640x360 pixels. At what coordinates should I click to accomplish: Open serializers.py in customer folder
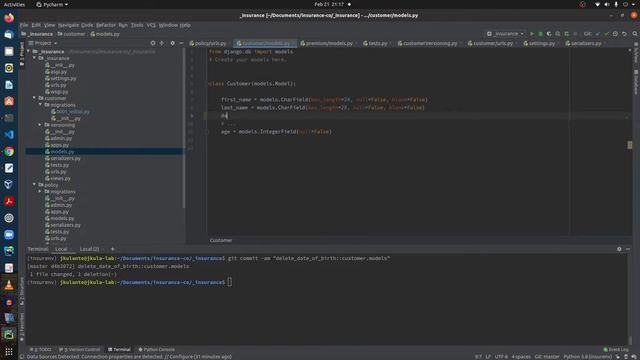(62, 158)
